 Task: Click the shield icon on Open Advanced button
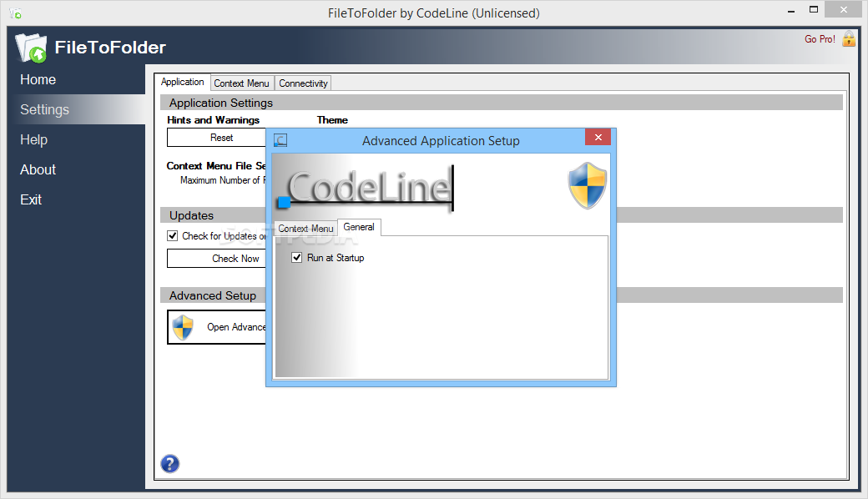[183, 327]
